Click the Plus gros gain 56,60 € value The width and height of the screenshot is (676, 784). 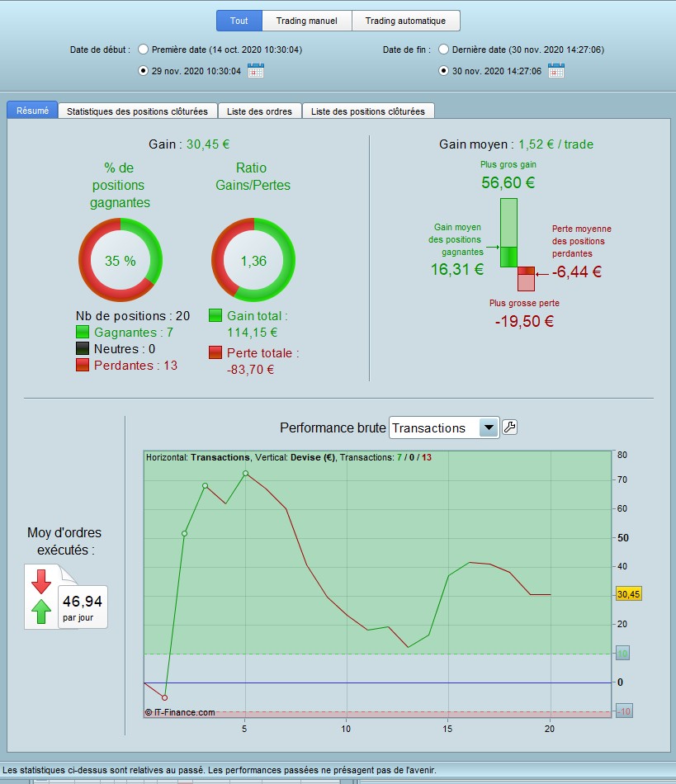coord(508,182)
